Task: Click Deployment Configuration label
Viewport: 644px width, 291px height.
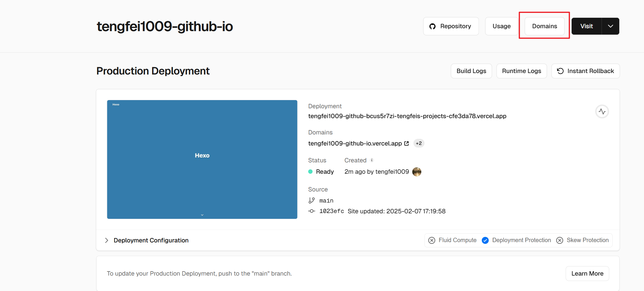Action: (x=151, y=240)
